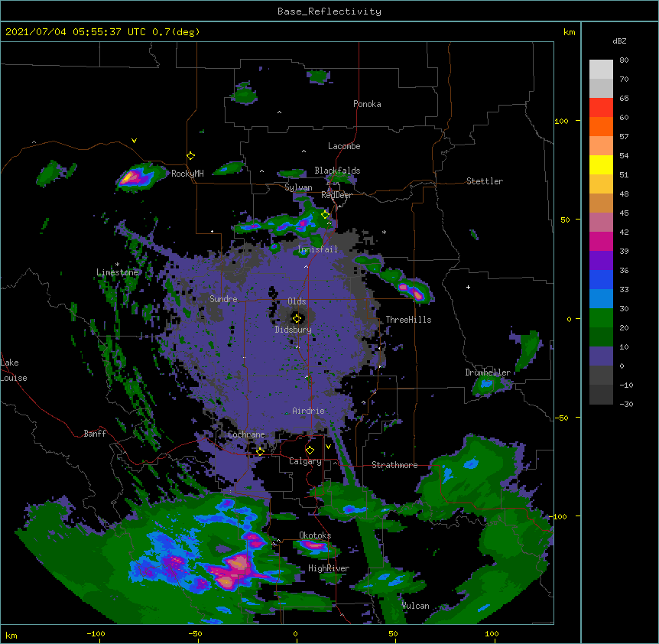Click the Lacombe city label
The image size is (659, 644).
coord(344,146)
